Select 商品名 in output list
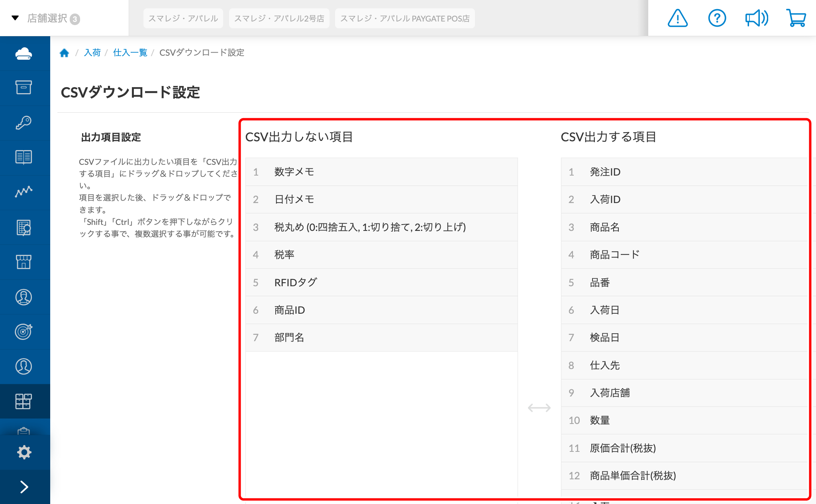The image size is (816, 504). pos(685,227)
